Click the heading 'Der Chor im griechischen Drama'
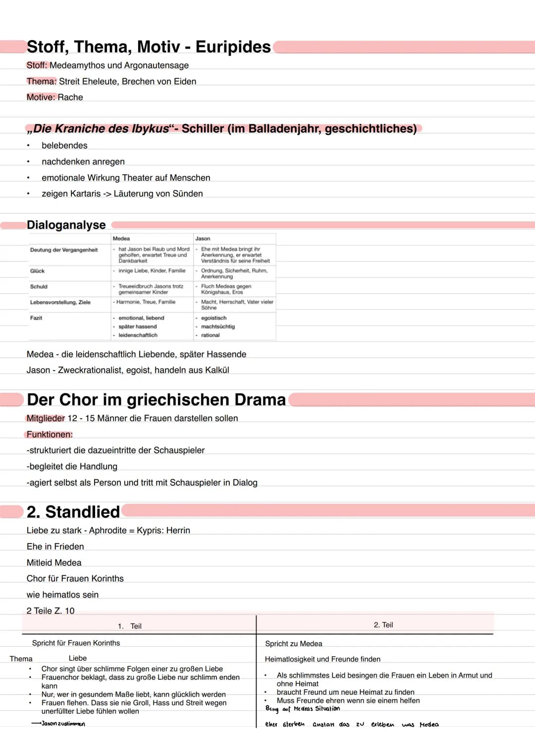This screenshot has width=535, height=756. (x=157, y=400)
